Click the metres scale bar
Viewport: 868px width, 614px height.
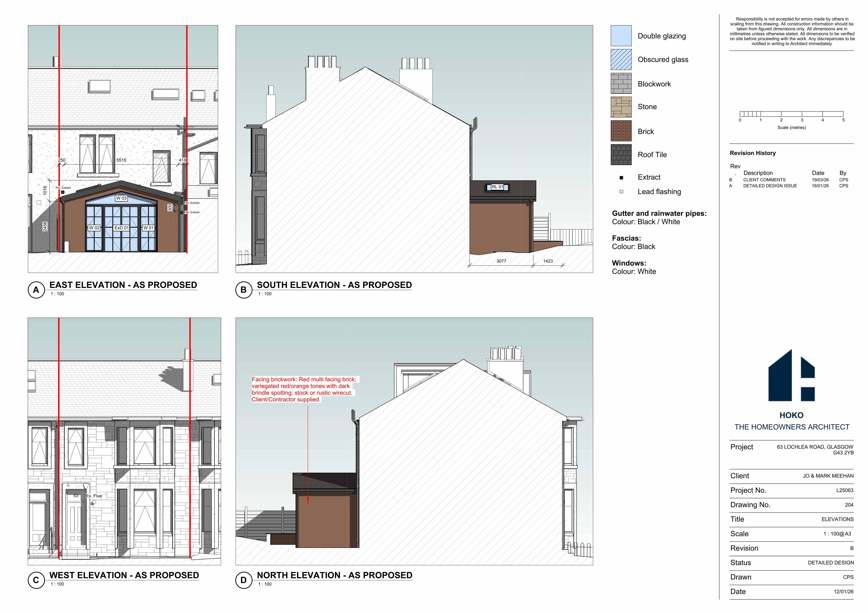(792, 114)
